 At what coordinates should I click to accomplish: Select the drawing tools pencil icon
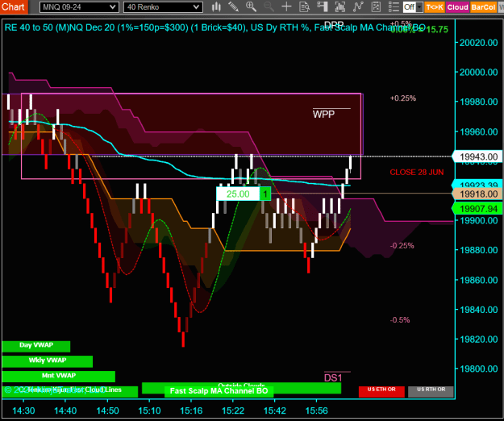(233, 6)
